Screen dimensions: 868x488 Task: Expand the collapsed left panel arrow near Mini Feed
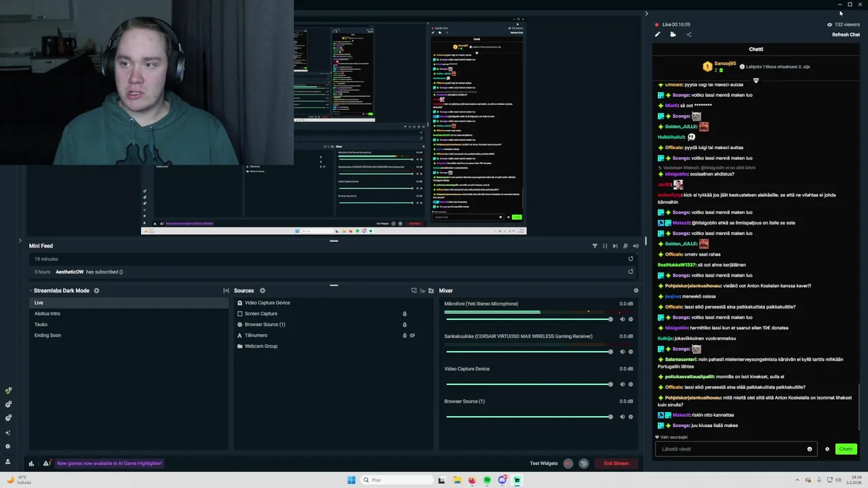click(x=20, y=241)
